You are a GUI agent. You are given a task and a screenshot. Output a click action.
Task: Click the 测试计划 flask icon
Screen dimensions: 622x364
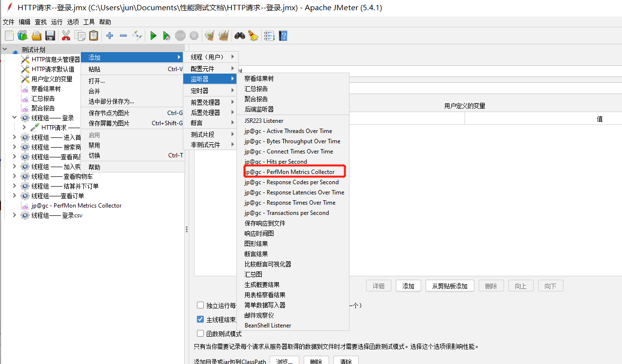(15, 50)
